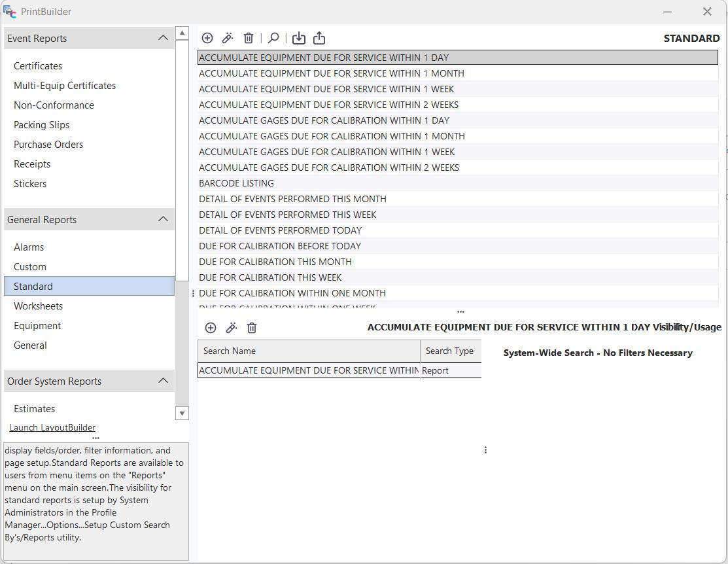
Task: Click the add new report plus icon
Action: click(x=207, y=39)
